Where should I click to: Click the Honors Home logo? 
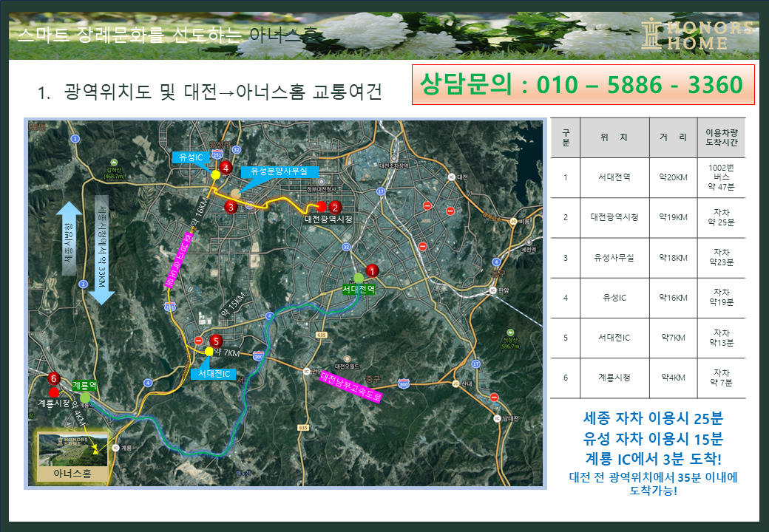tap(697, 34)
